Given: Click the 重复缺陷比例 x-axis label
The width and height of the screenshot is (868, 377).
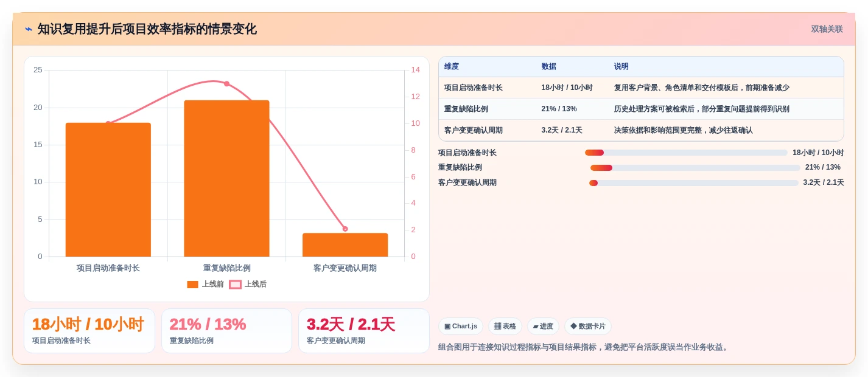Looking at the screenshot, I should (226, 268).
